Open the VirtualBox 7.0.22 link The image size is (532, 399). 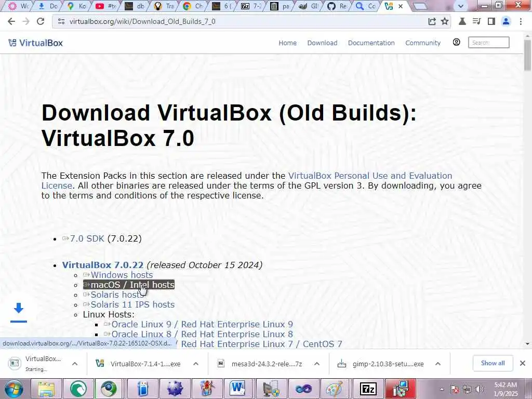[x=102, y=265]
